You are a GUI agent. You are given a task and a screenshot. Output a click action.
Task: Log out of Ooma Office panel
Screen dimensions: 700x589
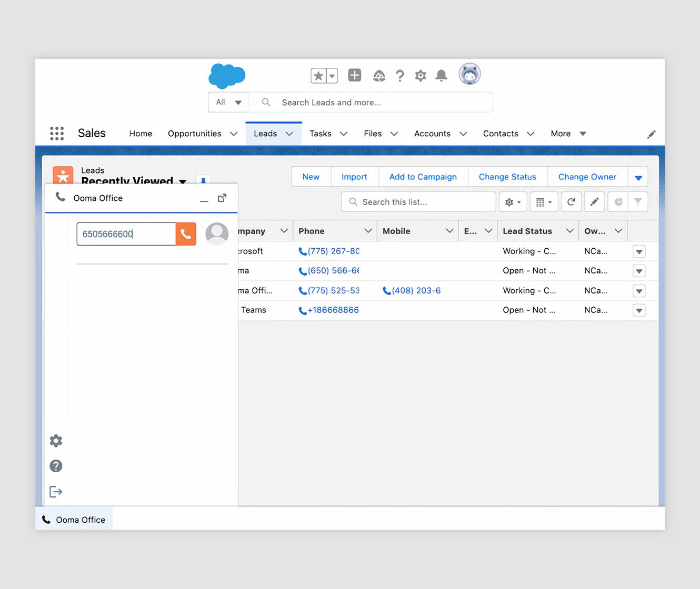56,492
